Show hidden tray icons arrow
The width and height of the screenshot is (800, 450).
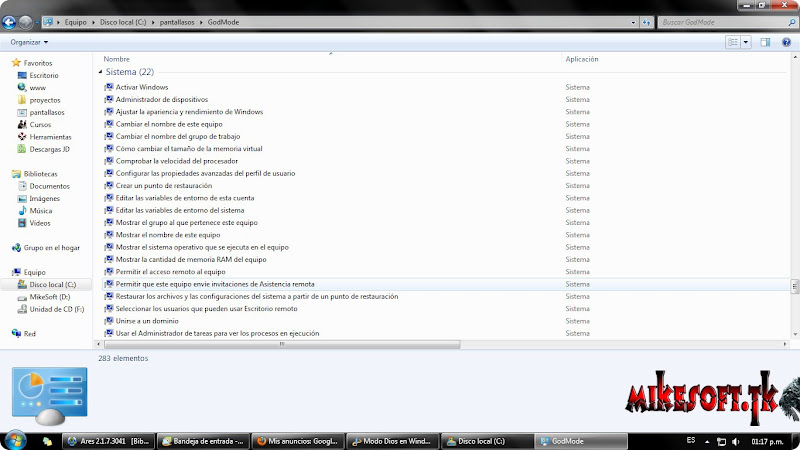click(x=707, y=442)
